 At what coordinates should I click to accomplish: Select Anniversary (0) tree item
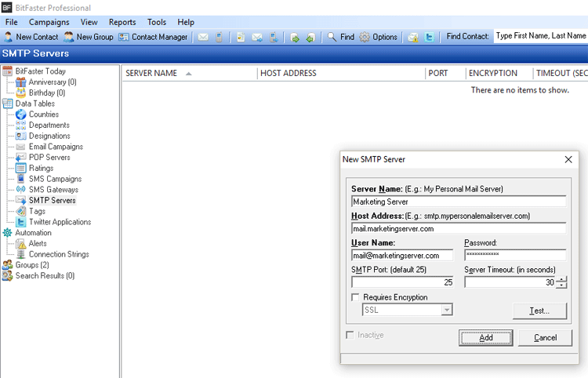53,82
